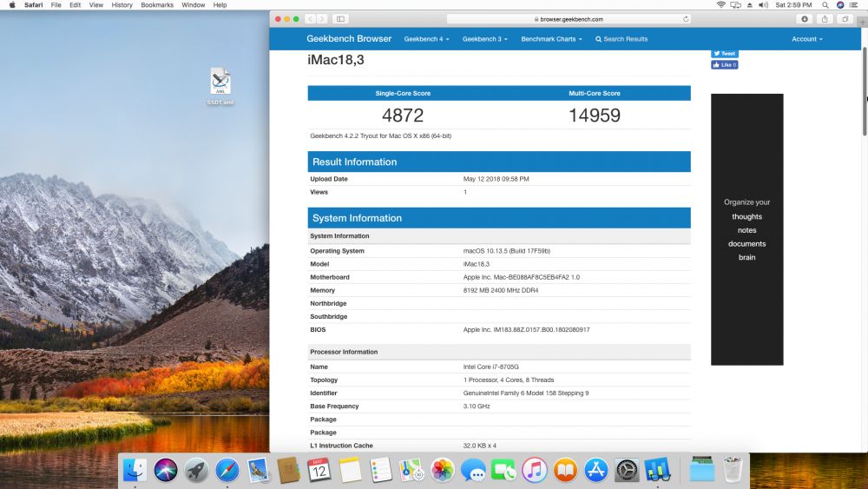Click the Safari Share button

pos(825,19)
